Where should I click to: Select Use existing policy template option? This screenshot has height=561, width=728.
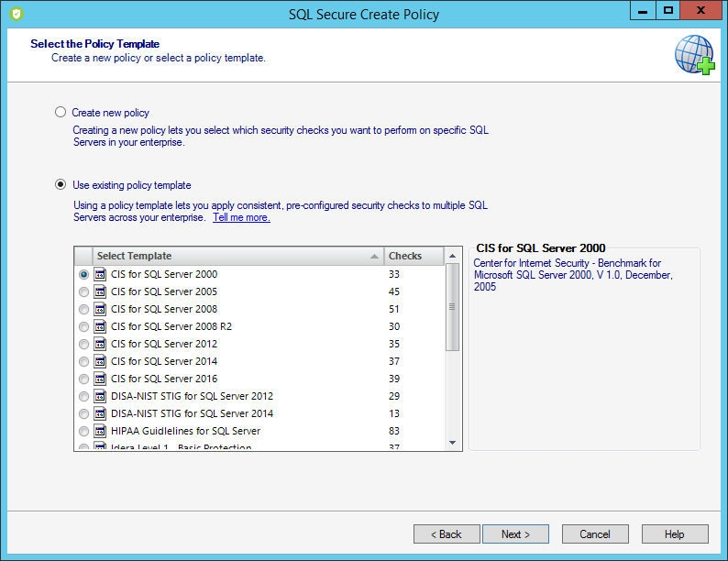[61, 184]
